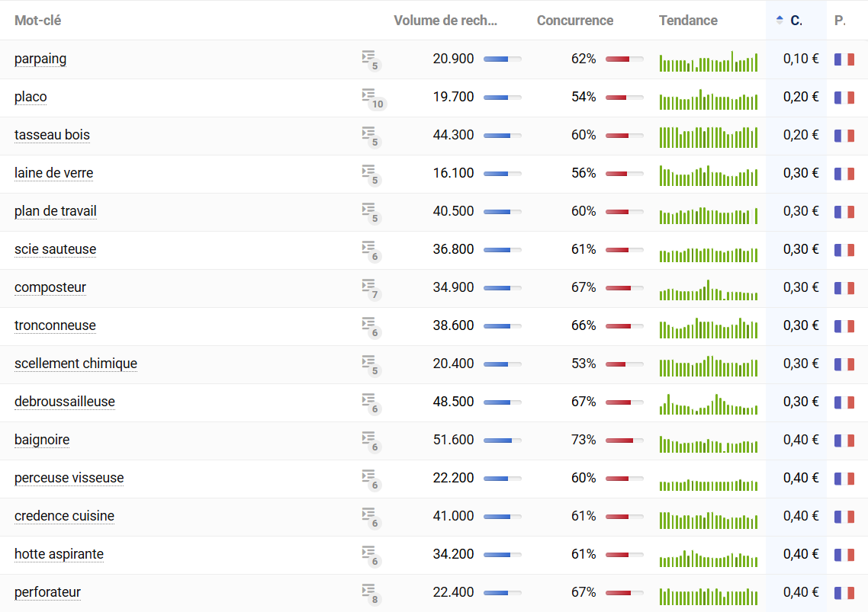Viewport: 868px width, 612px height.
Task: Open the laine de verre keyword link
Action: (x=53, y=173)
